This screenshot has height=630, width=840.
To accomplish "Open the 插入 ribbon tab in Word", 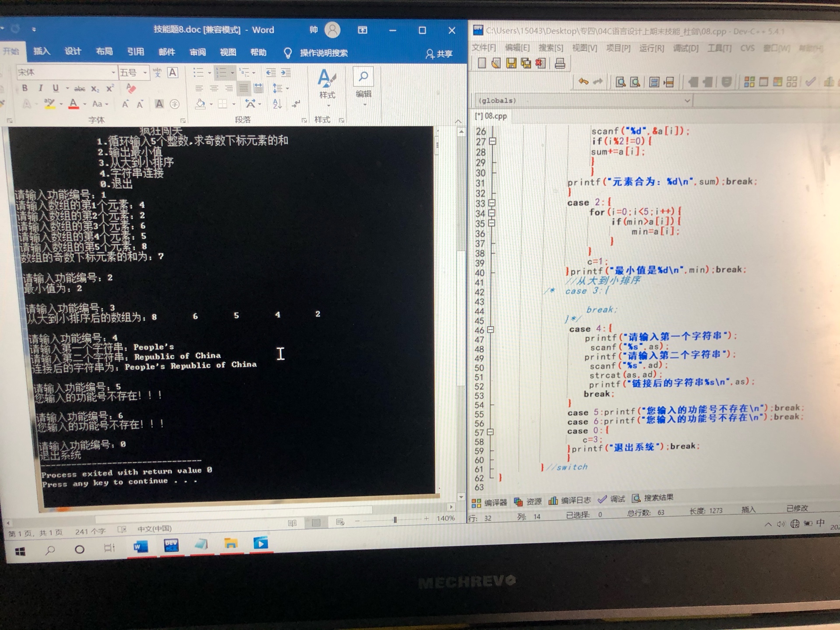I will point(42,52).
